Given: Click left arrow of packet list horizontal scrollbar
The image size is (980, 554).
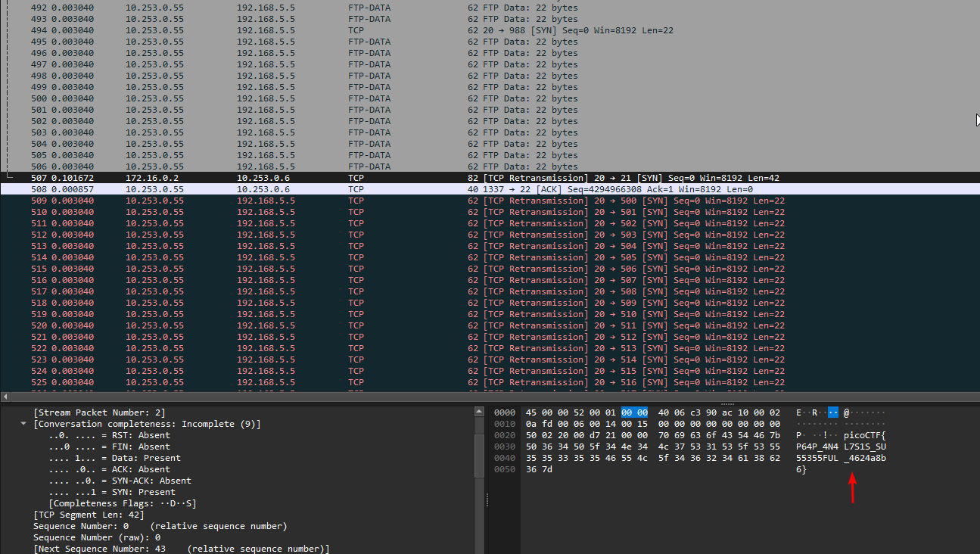Looking at the screenshot, I should [6, 397].
